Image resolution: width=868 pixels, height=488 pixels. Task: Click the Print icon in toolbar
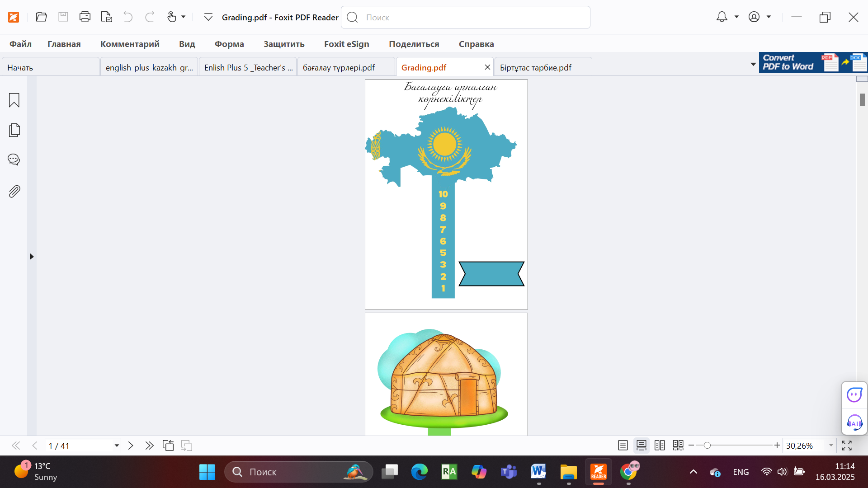tap(85, 17)
